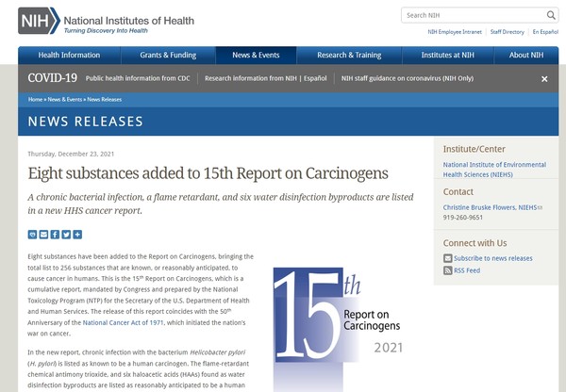Screen dimensions: 566x392
Task: Click the NIH logo badge
Action: click(x=39, y=21)
